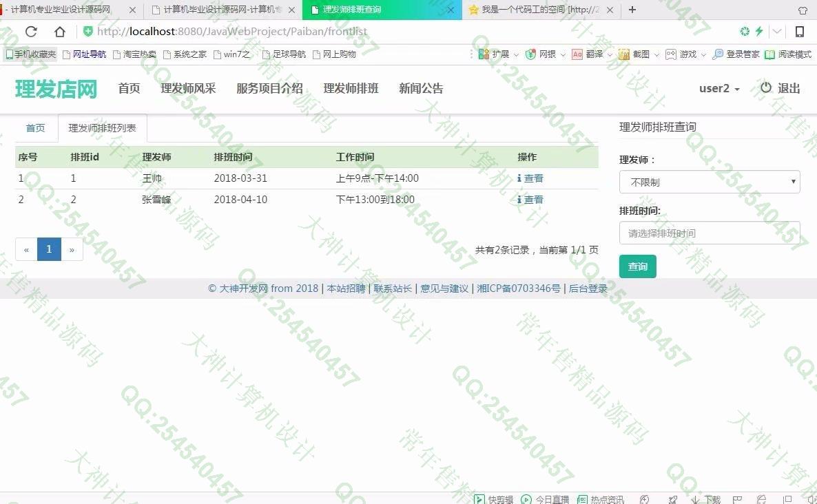
Task: Click the 手机收藏夹 bookmark icon
Action: coord(9,54)
